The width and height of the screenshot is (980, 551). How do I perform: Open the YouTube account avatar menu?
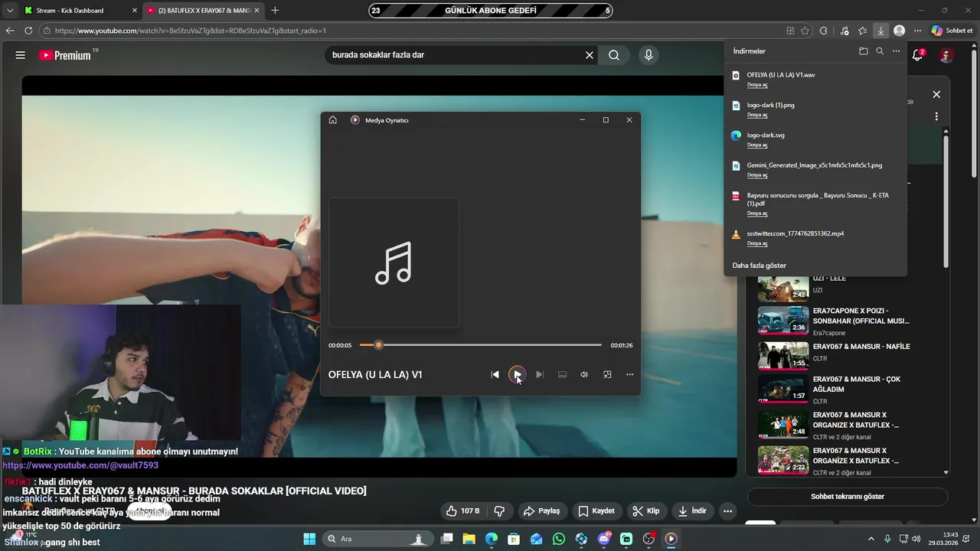click(946, 55)
